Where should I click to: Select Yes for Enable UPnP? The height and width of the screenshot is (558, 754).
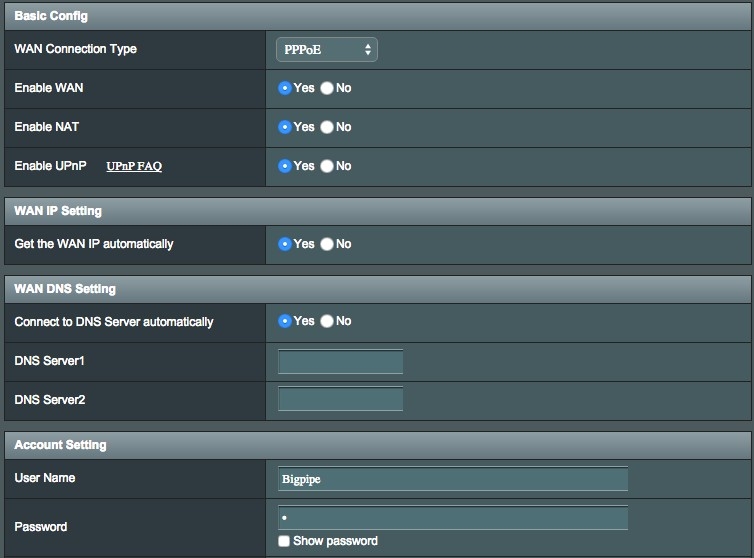click(x=285, y=166)
